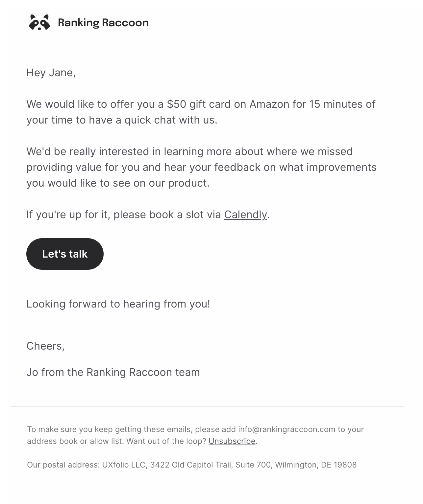Click the Looking forward to hearing text
The height and width of the screenshot is (504, 423).
click(x=118, y=304)
